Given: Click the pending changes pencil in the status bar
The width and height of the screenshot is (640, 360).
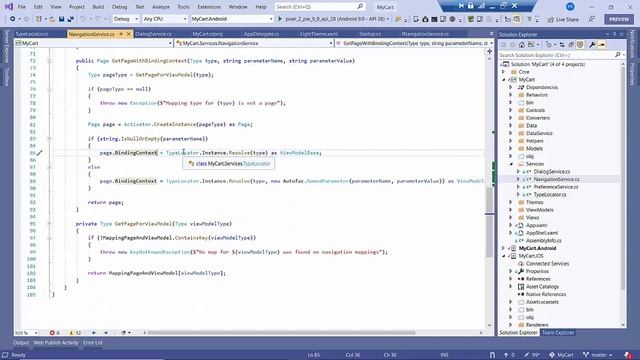Looking at the screenshot, I should (x=532, y=355).
